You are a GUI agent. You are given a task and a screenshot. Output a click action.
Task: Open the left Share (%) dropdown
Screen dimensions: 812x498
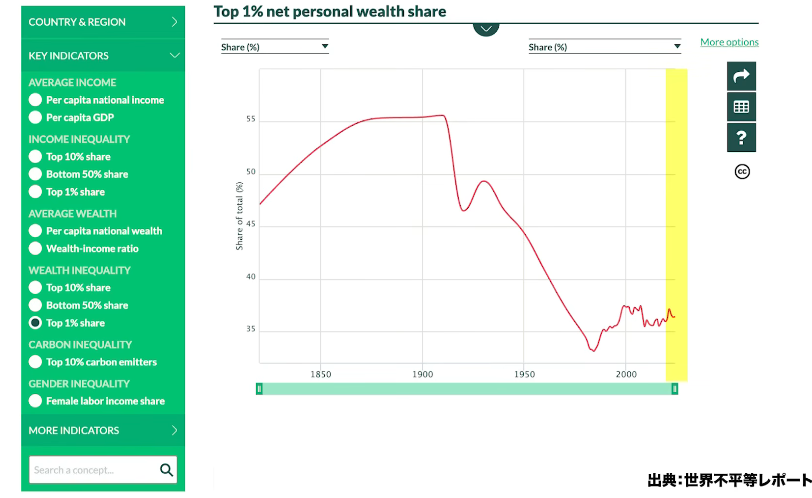pos(275,47)
